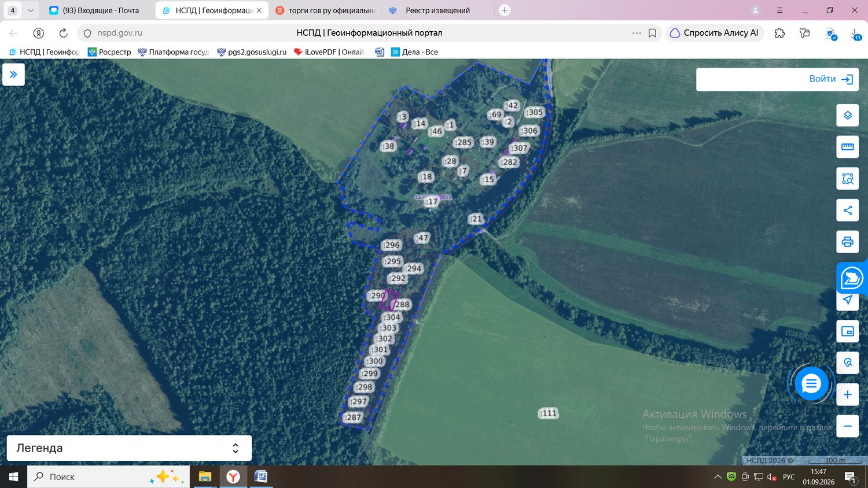Bookmark this page icon
868x488 pixels.
click(x=652, y=33)
